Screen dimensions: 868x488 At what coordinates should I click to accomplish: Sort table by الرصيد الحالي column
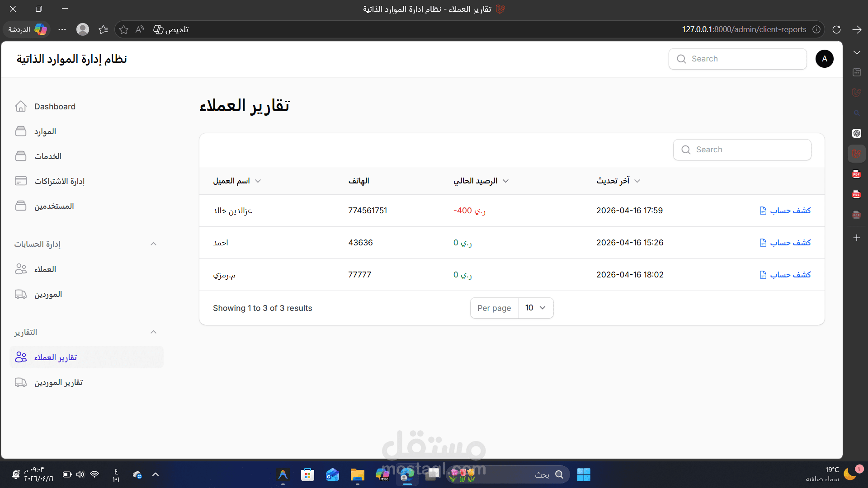pyautogui.click(x=481, y=181)
